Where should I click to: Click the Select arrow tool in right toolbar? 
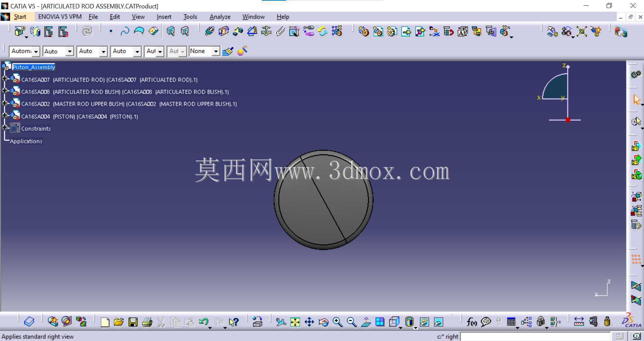click(x=636, y=100)
